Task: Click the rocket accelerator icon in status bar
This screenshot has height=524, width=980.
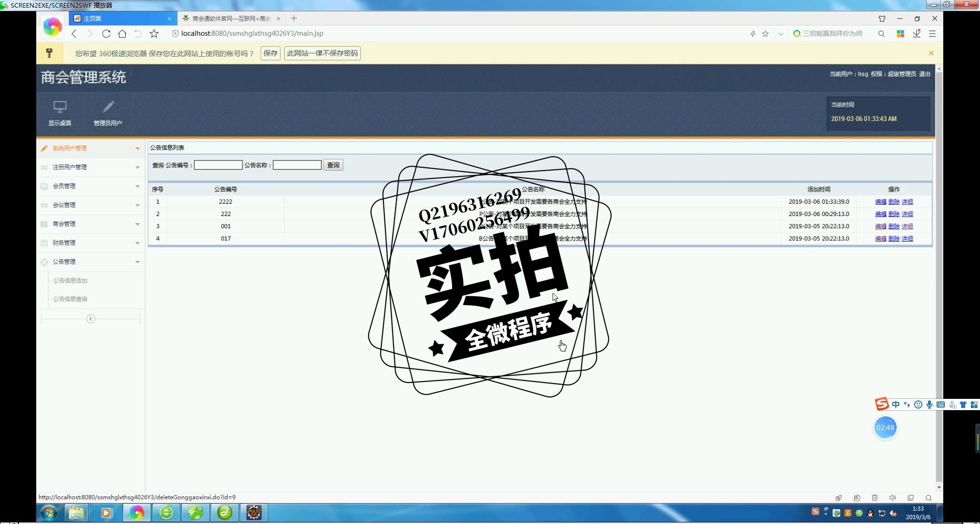Action: point(839,498)
